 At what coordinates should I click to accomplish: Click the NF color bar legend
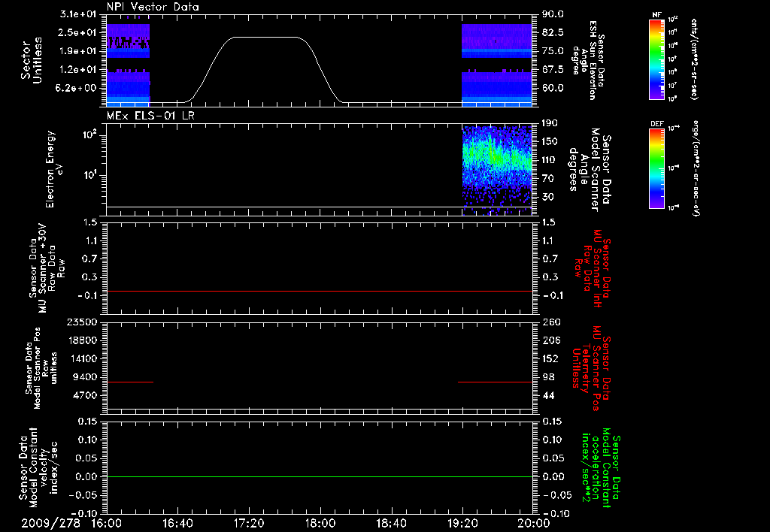656,59
